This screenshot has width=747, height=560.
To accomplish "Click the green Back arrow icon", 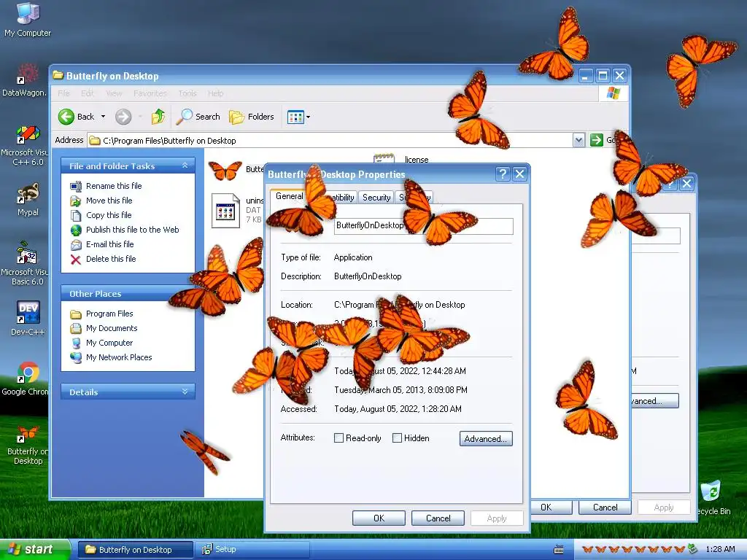I will (66, 117).
